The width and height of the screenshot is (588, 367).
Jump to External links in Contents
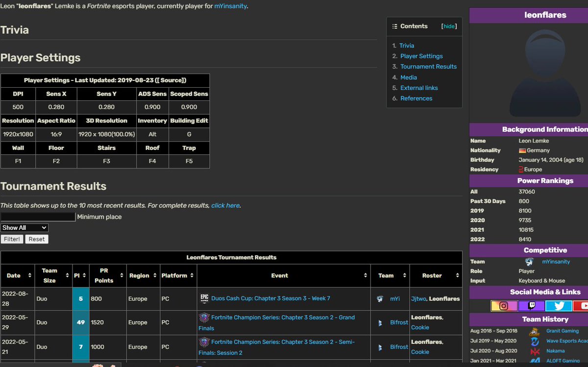[419, 88]
